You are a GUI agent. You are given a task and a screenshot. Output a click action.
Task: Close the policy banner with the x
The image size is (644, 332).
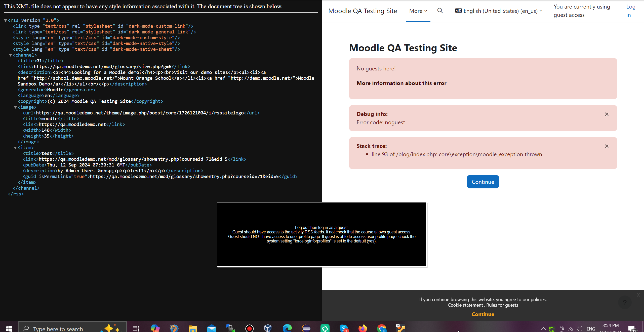(638, 295)
